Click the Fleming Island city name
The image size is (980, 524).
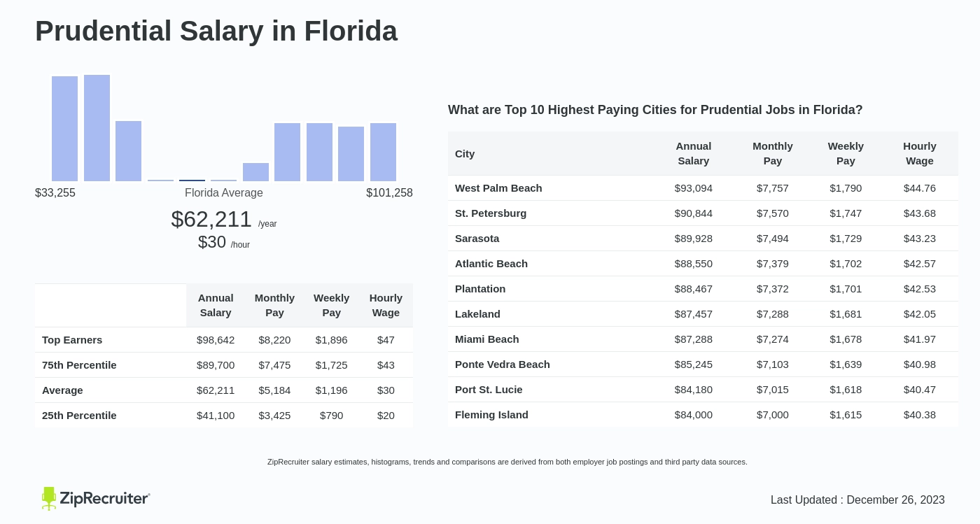coord(491,415)
